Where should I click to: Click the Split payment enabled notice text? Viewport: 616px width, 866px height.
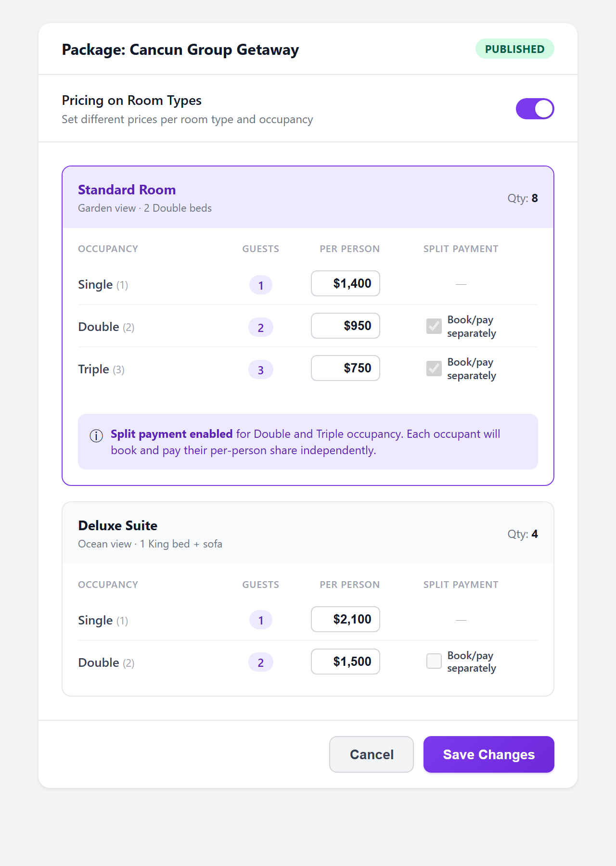coord(305,442)
